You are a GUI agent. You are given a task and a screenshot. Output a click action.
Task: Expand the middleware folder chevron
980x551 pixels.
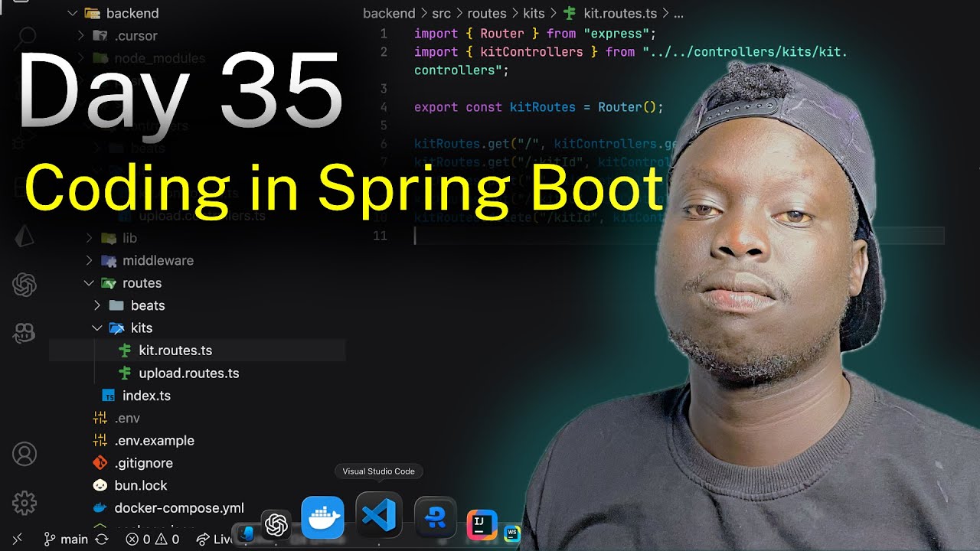click(89, 261)
